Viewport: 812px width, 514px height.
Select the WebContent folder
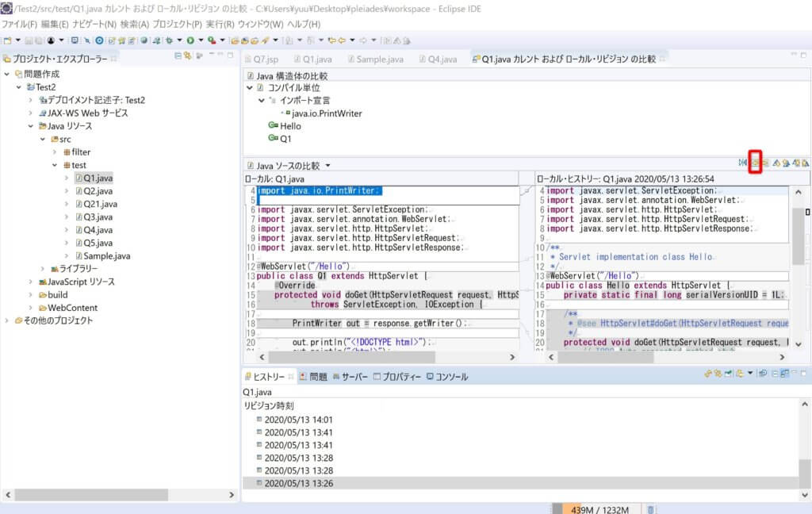tap(72, 307)
